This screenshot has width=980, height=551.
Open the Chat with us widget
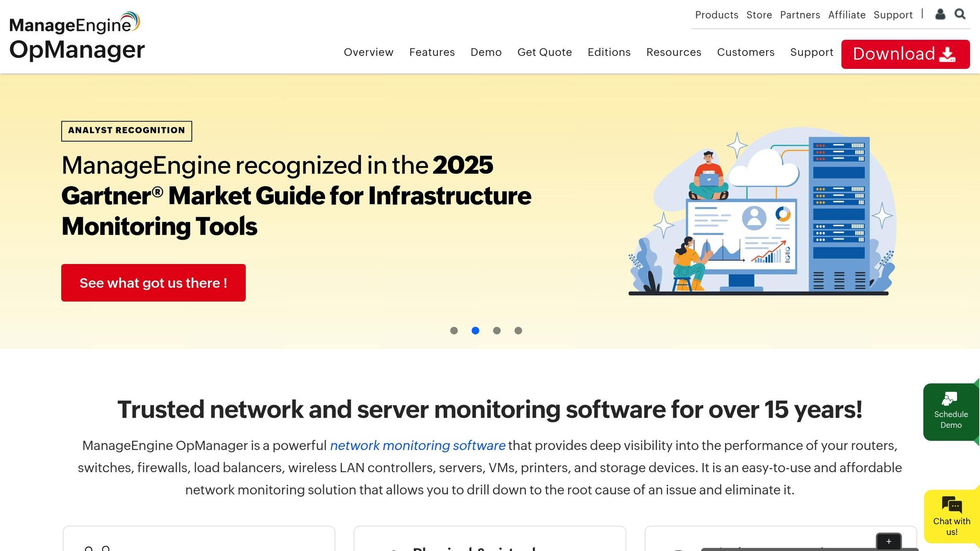click(x=951, y=517)
